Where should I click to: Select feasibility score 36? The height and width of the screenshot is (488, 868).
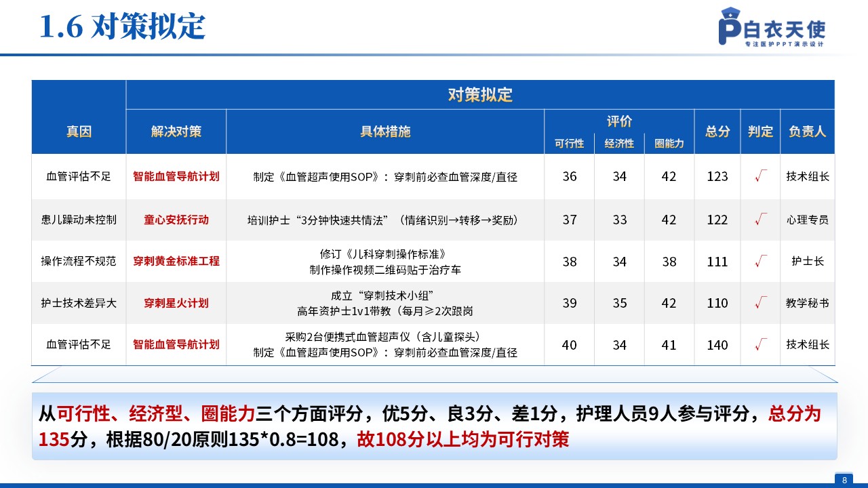[570, 176]
